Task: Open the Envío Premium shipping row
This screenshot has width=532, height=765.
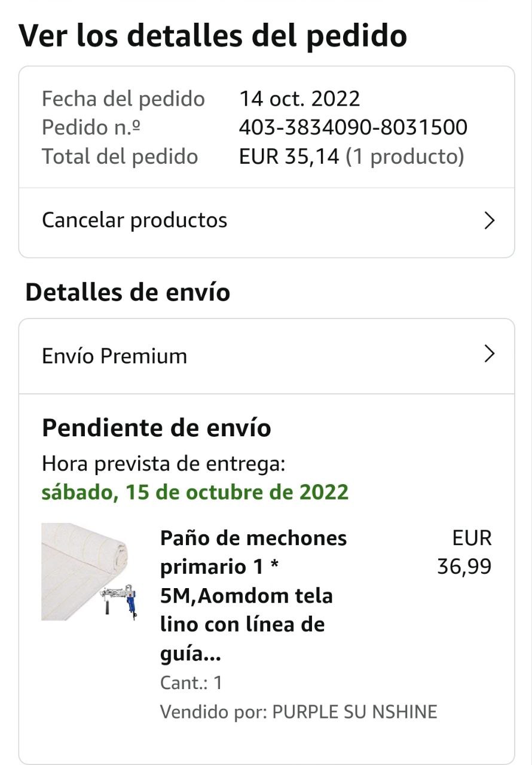Action: pos(115,356)
